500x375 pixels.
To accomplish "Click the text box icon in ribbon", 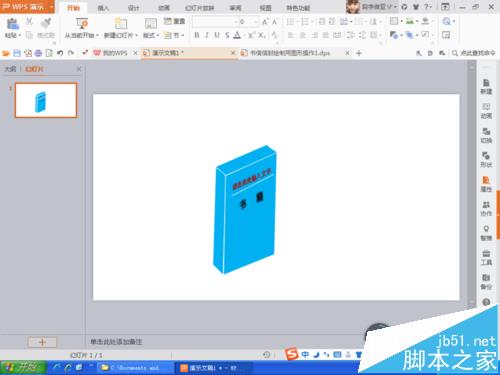I will (x=394, y=22).
